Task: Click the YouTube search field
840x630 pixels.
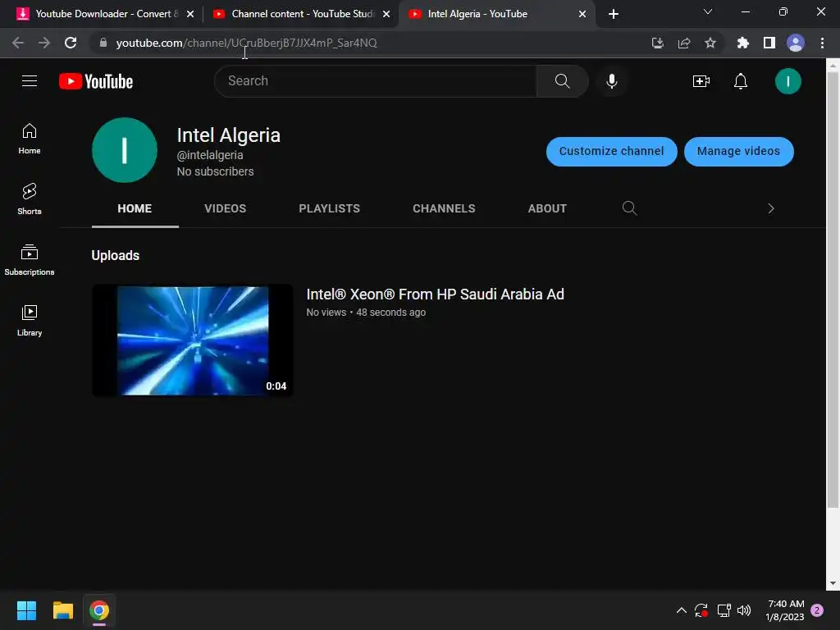Action: [375, 81]
